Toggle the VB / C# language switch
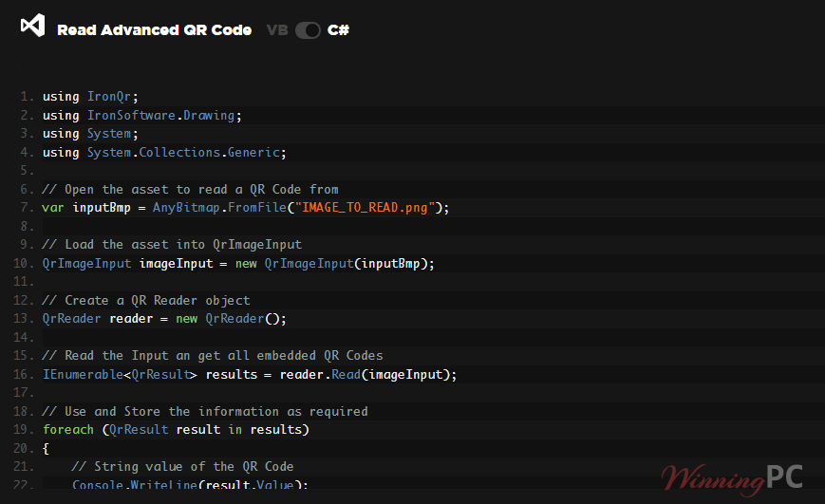 pos(308,30)
